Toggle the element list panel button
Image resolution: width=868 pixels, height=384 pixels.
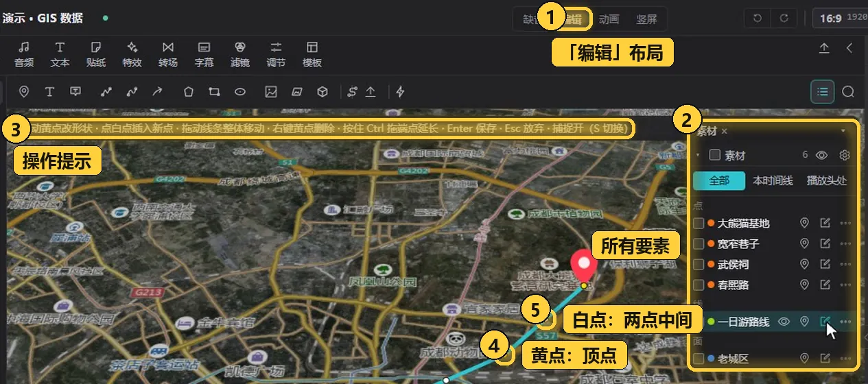(x=822, y=91)
